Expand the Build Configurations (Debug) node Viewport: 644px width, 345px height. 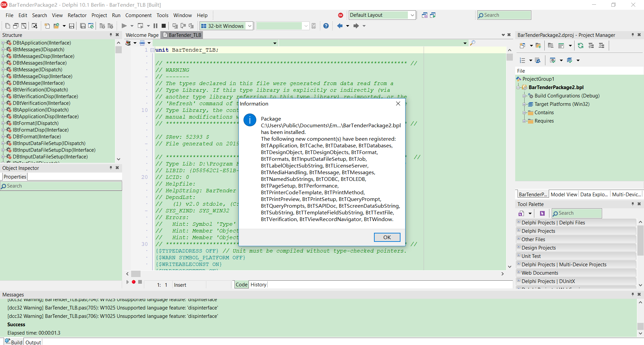click(525, 96)
